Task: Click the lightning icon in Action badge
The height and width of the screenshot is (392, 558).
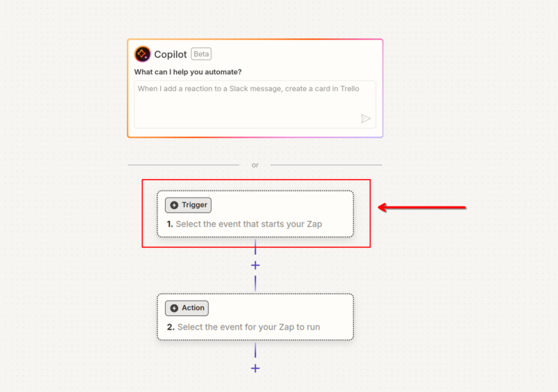Action: click(x=174, y=308)
